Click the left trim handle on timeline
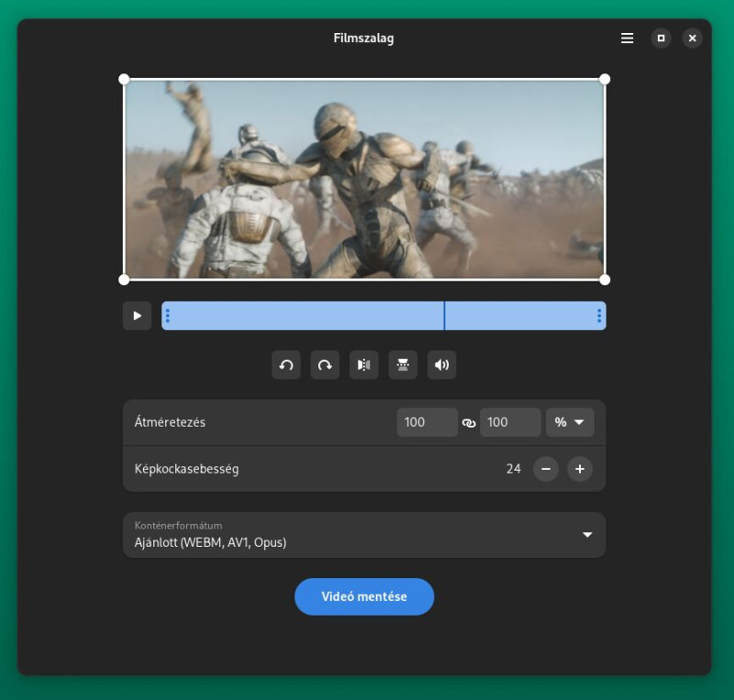Image resolution: width=734 pixels, height=700 pixels. click(x=168, y=316)
